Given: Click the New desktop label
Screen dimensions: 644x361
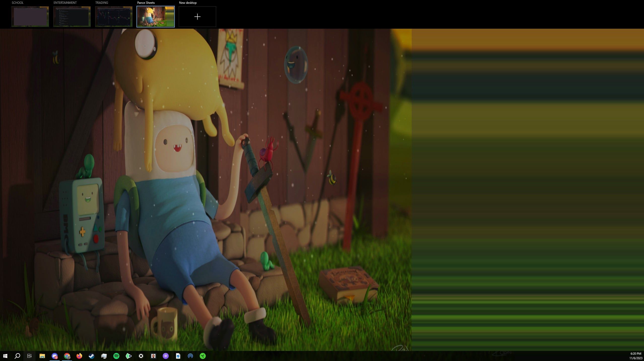Looking at the screenshot, I should [x=188, y=3].
